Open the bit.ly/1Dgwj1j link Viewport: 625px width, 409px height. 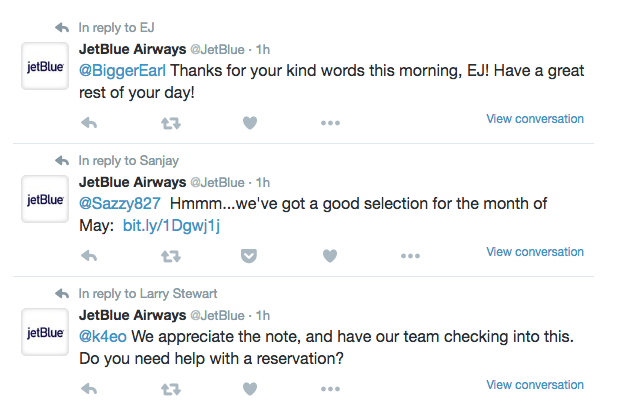click(171, 225)
